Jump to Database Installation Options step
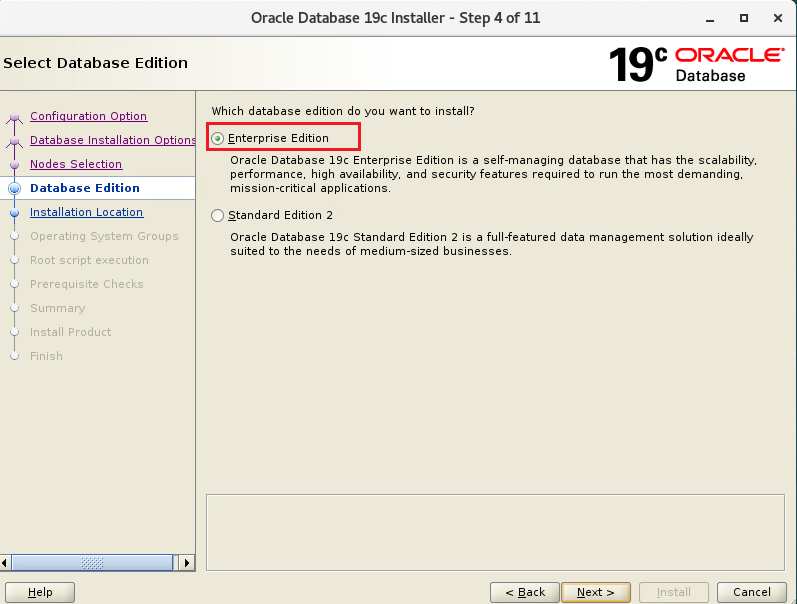This screenshot has width=797, height=604. tap(112, 140)
